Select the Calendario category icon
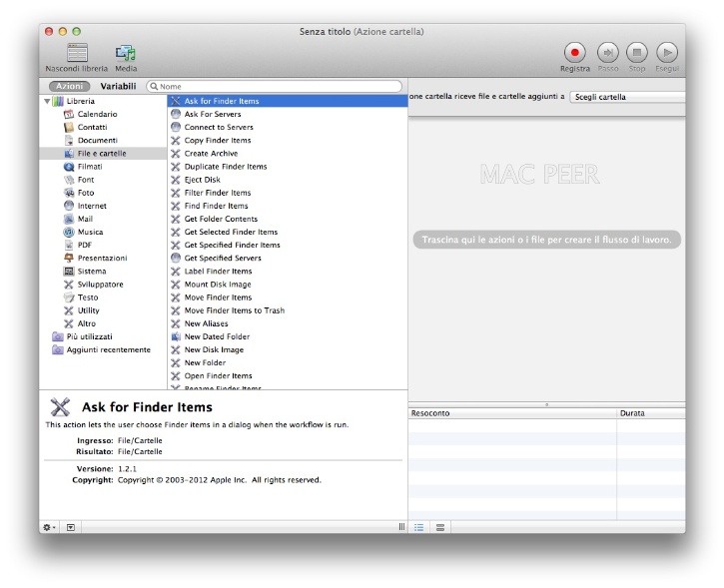 (x=69, y=114)
